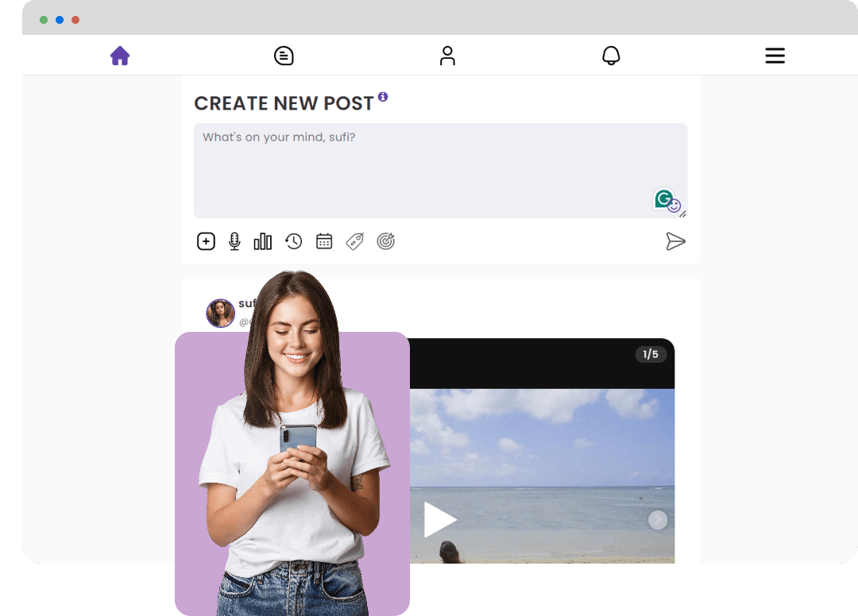Screen dimensions: 858x616
Task: Send the post with the paper plane button
Action: (x=676, y=241)
